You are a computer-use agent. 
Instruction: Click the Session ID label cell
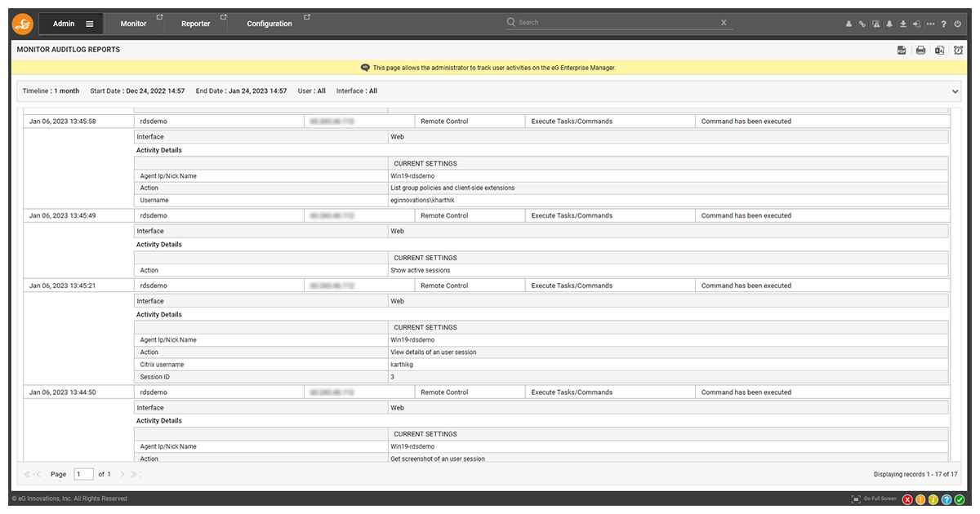coord(261,378)
